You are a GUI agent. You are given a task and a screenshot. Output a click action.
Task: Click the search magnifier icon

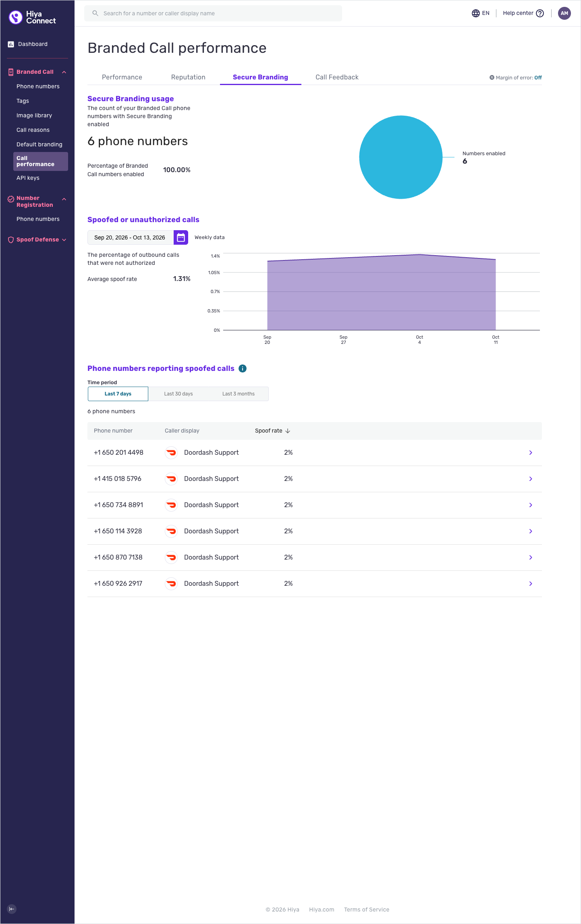click(x=95, y=13)
